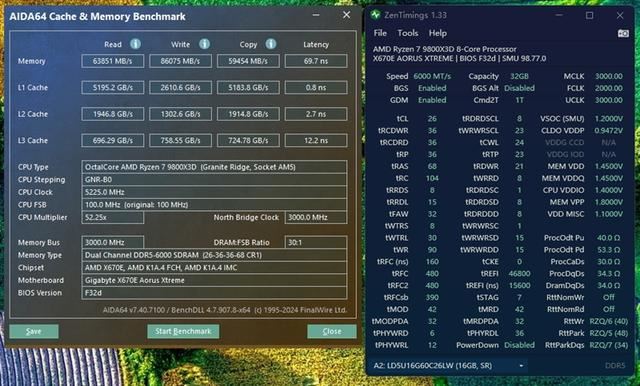Click the Save button in AIDA64
The height and width of the screenshot is (386, 640).
pyautogui.click(x=34, y=331)
